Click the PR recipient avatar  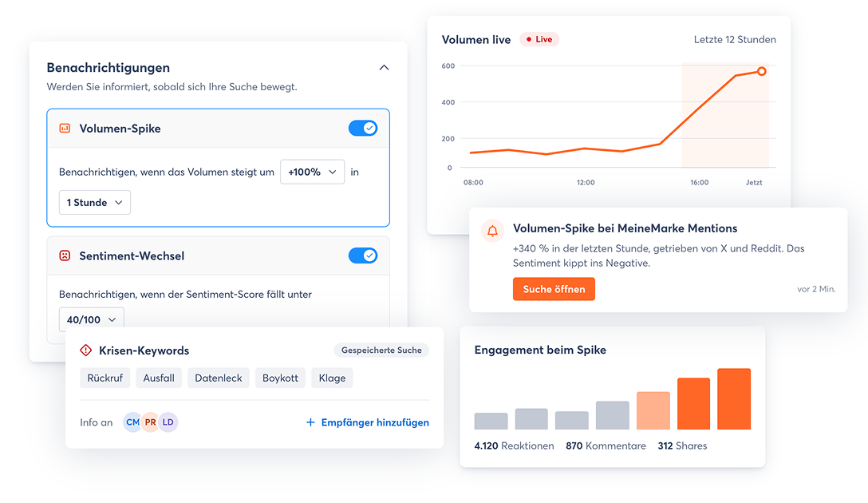click(x=150, y=422)
